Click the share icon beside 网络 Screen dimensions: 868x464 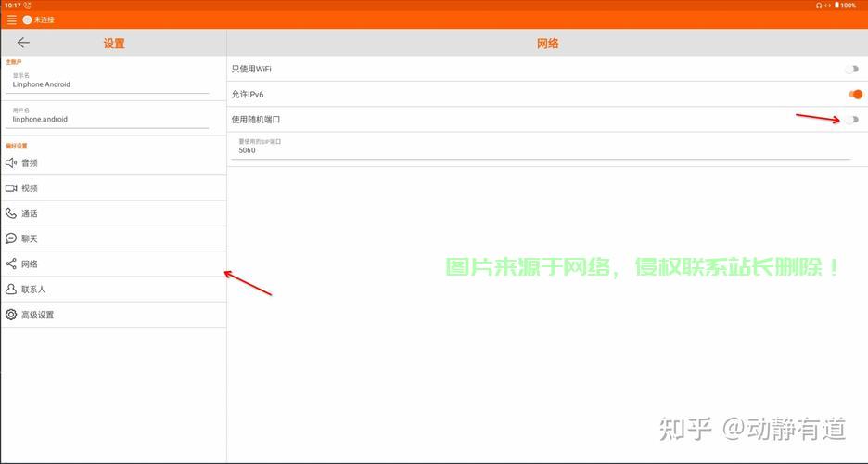[x=11, y=264]
